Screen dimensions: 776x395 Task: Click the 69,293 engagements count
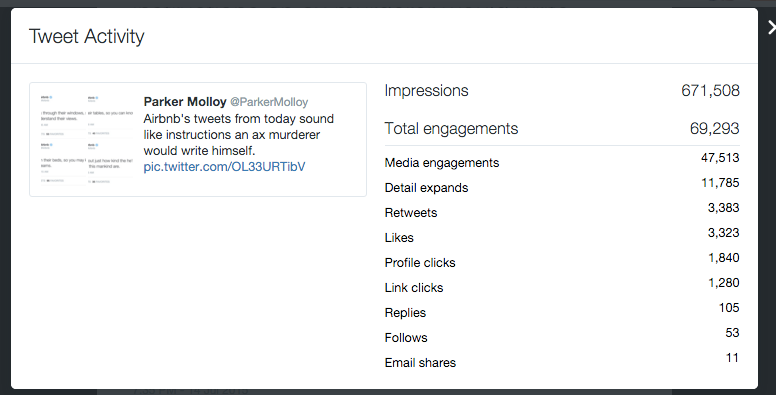[715, 129]
